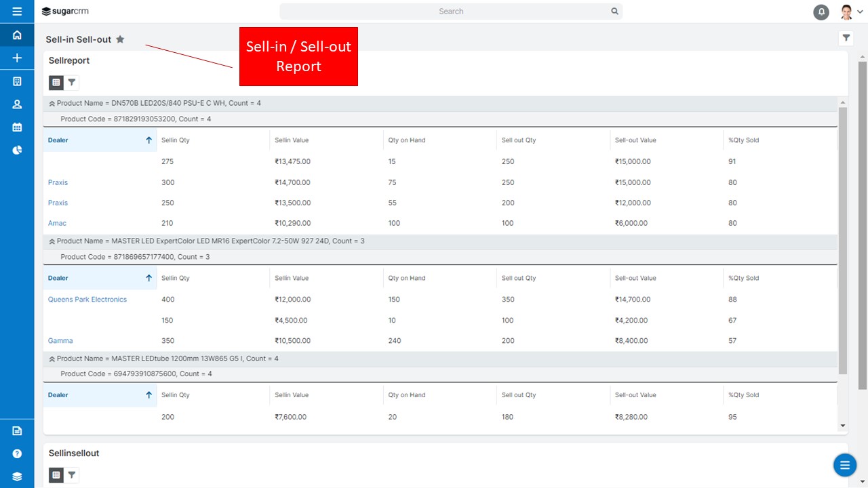Image resolution: width=868 pixels, height=488 pixels.
Task: Click the ₹8,280.00 Sell-out Value cell
Action: click(x=631, y=417)
